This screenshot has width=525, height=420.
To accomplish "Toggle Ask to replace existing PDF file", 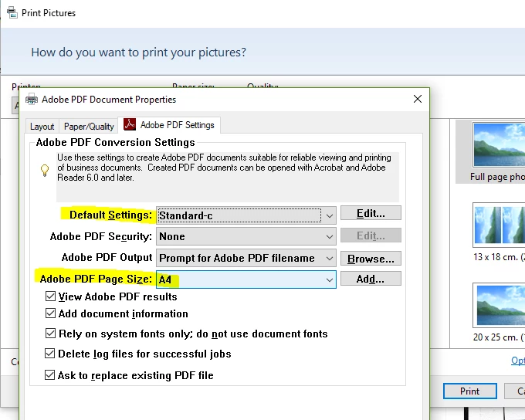I will pyautogui.click(x=50, y=374).
